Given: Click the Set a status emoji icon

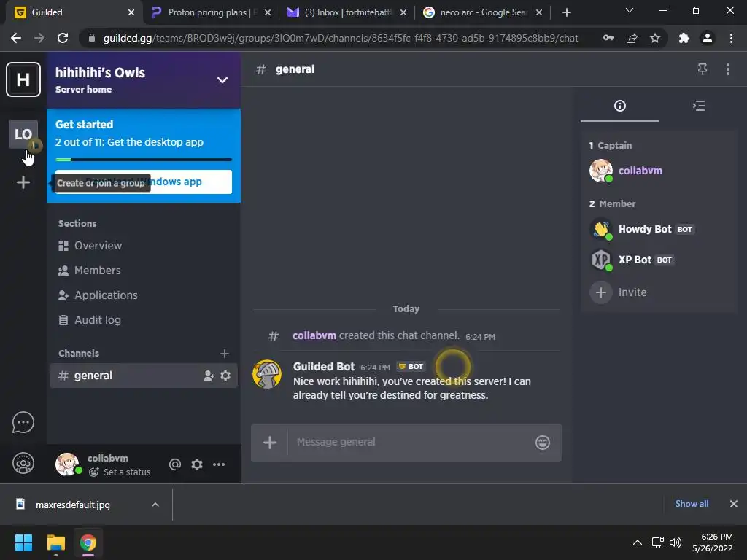Looking at the screenshot, I should [x=94, y=472].
